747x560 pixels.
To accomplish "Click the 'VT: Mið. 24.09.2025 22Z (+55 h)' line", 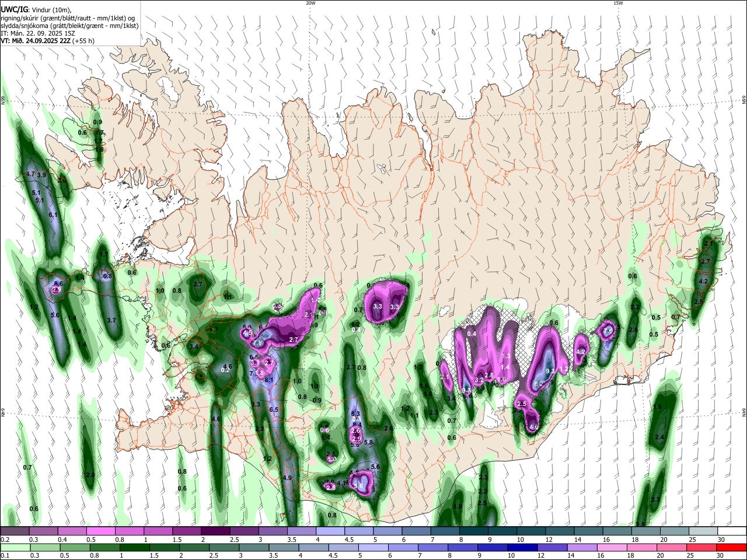I will (47, 41).
